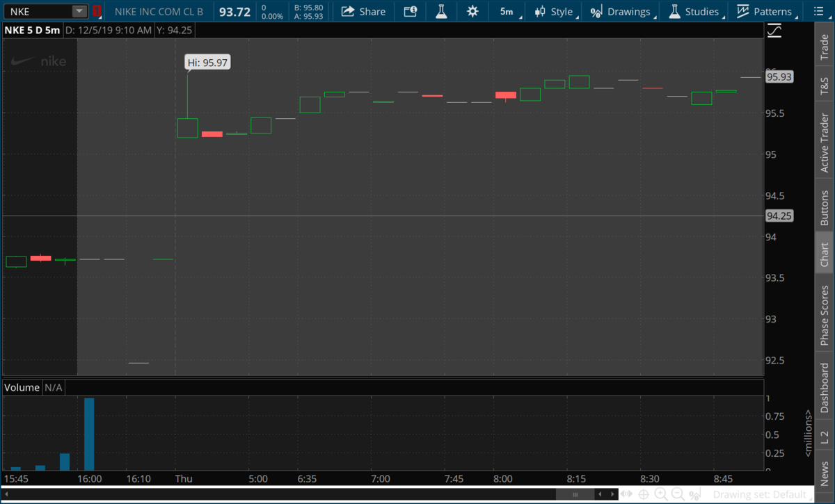Open the chart alert clipboard icon
The image size is (835, 504).
coord(411,11)
